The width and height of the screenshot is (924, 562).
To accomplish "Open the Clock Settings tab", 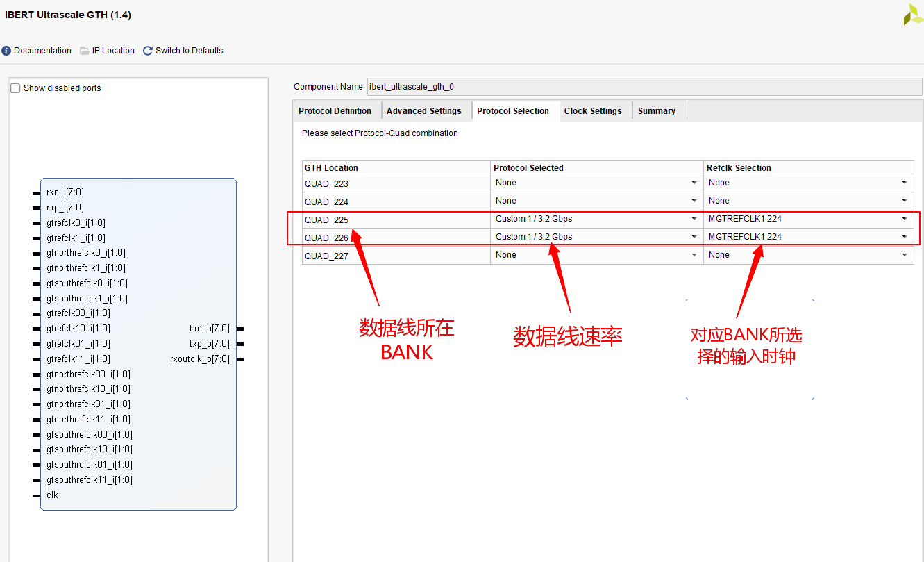I will [593, 110].
